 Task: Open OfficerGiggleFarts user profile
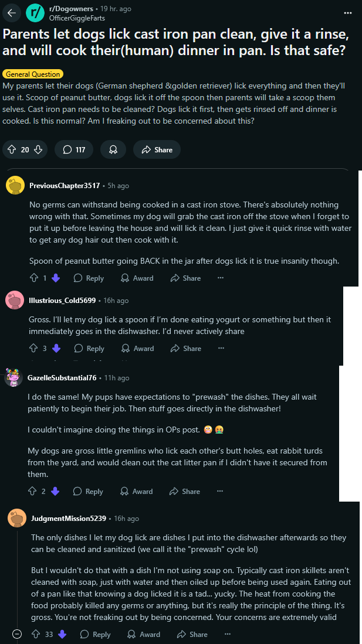76,18
